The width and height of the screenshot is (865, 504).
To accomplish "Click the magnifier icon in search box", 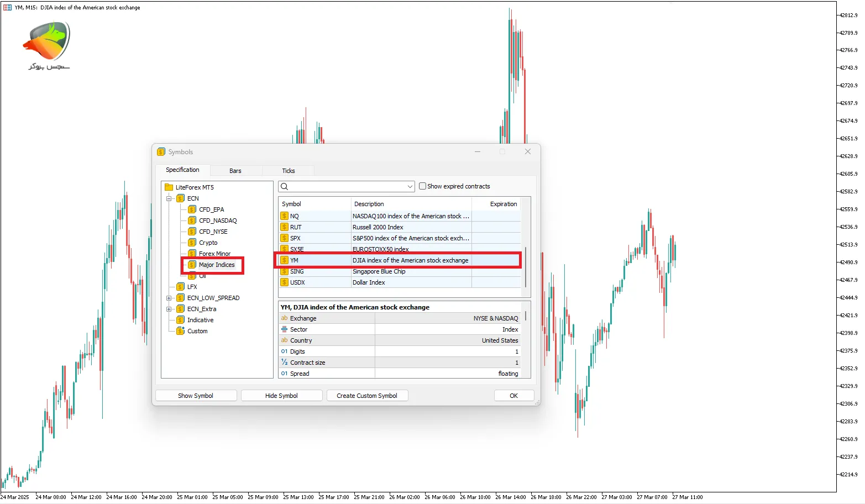I will 285,187.
